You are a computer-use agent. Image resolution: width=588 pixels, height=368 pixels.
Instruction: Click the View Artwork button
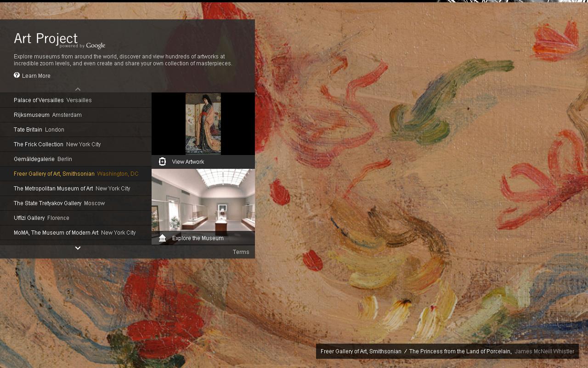pos(203,162)
